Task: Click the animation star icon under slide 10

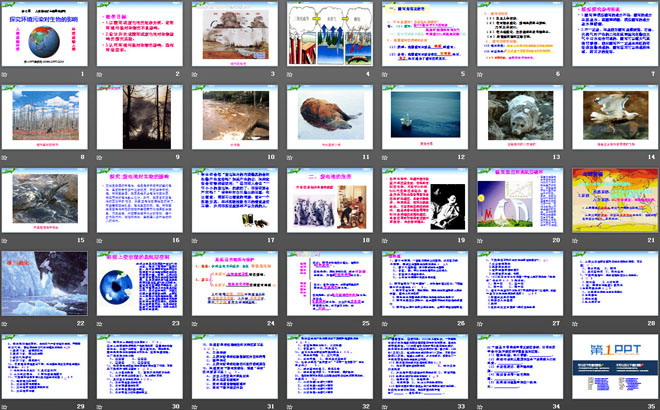Action: point(194,158)
